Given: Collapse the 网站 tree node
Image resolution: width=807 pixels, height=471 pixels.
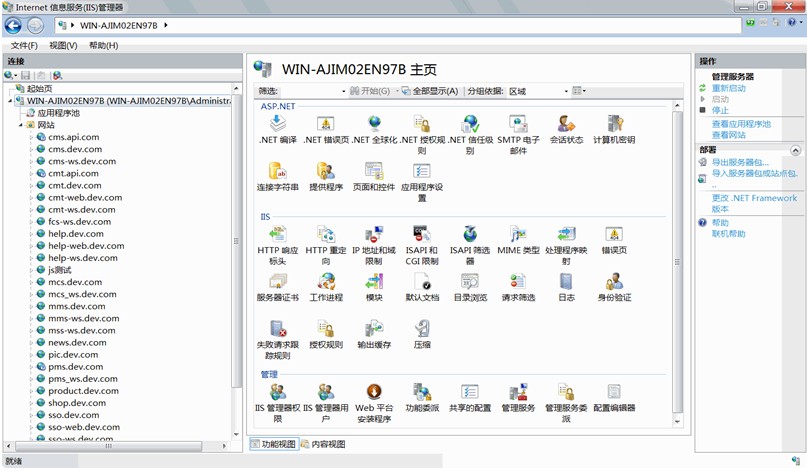Looking at the screenshot, I should tap(21, 125).
